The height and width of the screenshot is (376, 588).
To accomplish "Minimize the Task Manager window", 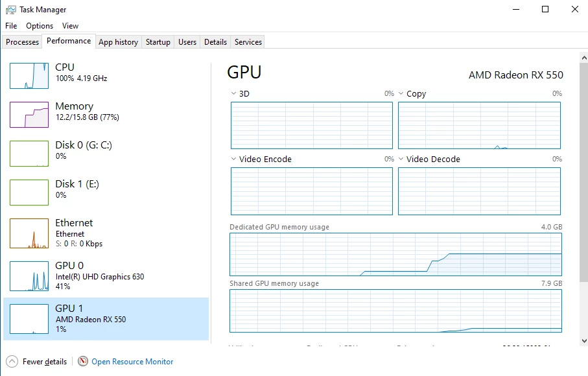I will pos(516,9).
